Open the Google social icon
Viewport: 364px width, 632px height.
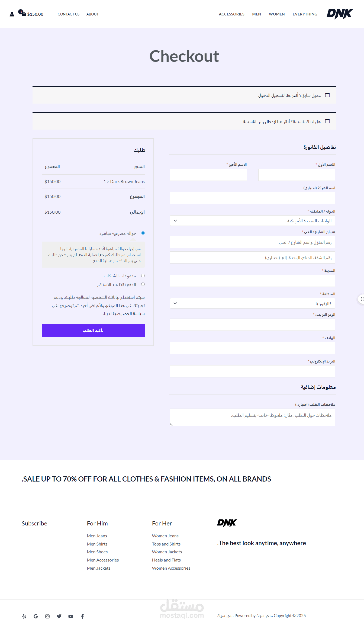point(36,616)
